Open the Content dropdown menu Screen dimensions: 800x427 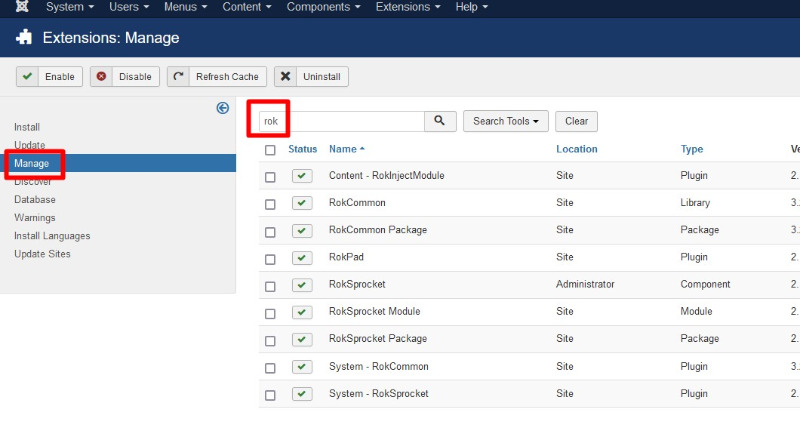[247, 7]
